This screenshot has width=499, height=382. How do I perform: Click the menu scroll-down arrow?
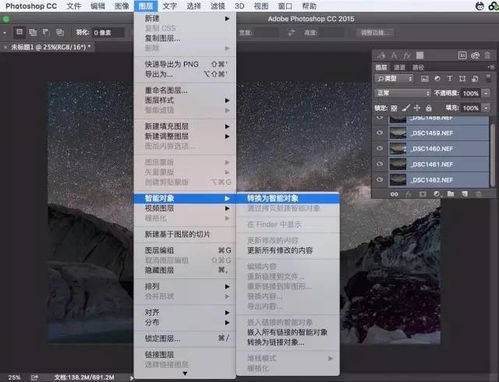click(185, 374)
